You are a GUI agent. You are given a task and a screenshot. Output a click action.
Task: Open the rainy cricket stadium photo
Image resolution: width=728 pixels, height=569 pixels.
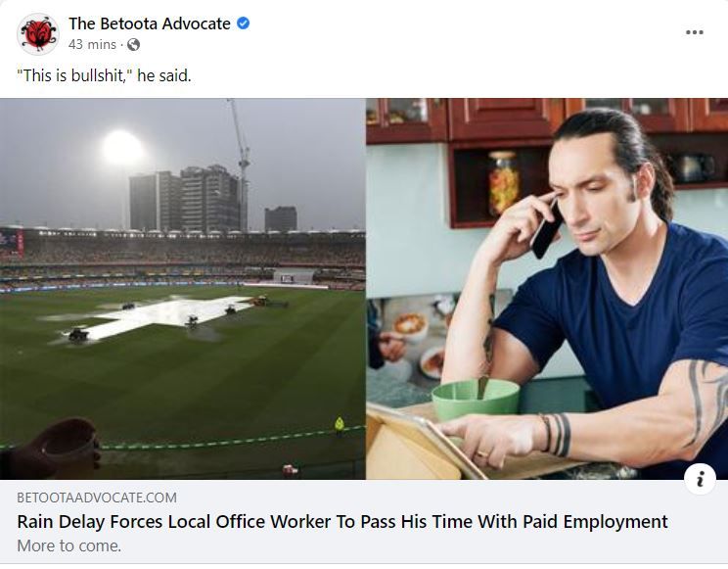click(182, 289)
